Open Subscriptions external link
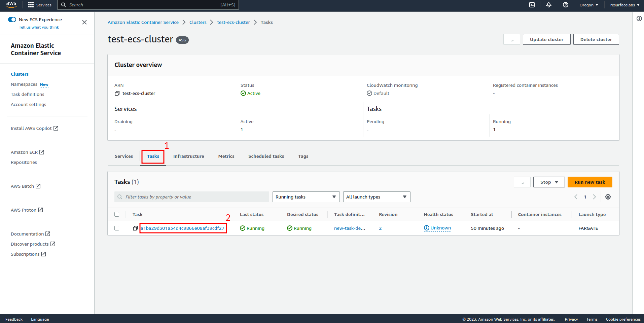The height and width of the screenshot is (323, 644). 28,254
